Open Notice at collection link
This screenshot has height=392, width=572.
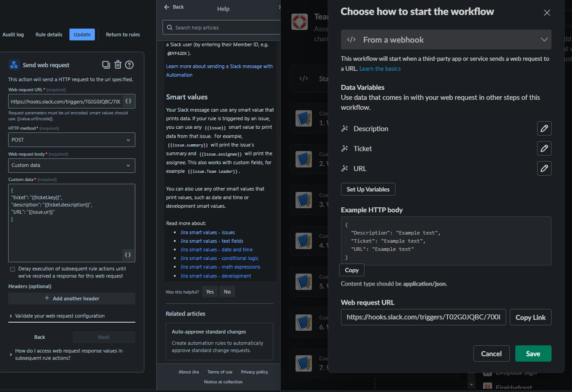(223, 382)
